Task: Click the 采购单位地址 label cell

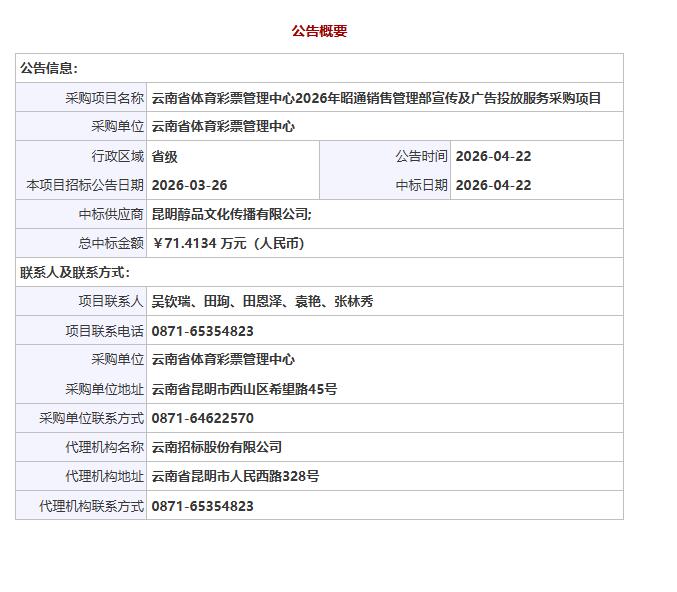Action: click(104, 389)
